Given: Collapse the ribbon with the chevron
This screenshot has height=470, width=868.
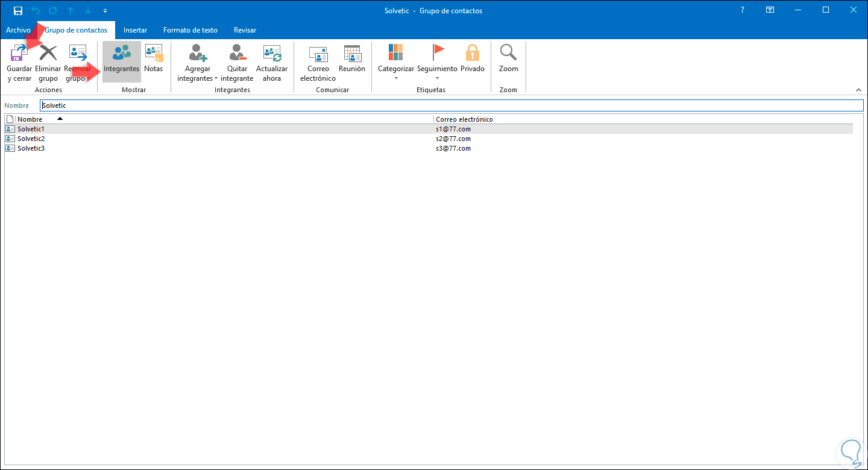Looking at the screenshot, I should [x=858, y=90].
